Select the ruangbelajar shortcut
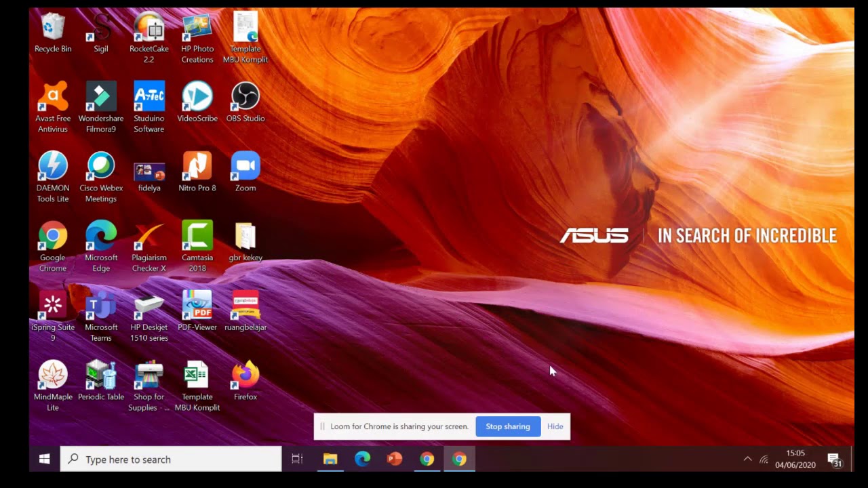This screenshot has width=868, height=488. pyautogui.click(x=245, y=312)
